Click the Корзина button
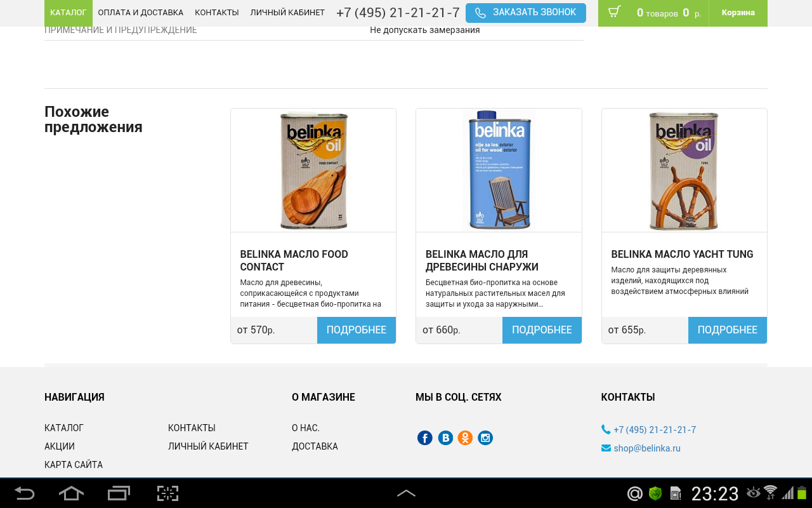Screen dimensions: 812x508 pyautogui.click(x=738, y=13)
